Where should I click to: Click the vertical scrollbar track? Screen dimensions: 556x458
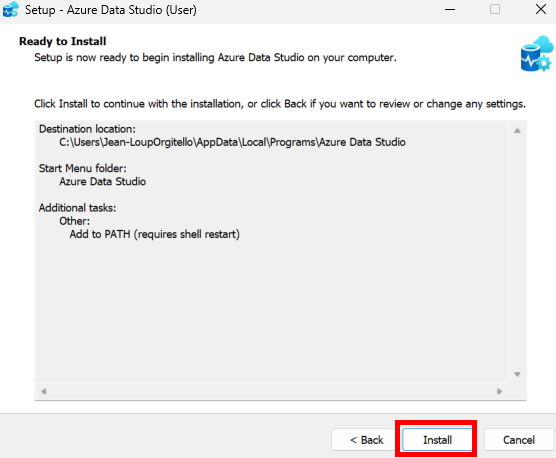[x=517, y=252]
